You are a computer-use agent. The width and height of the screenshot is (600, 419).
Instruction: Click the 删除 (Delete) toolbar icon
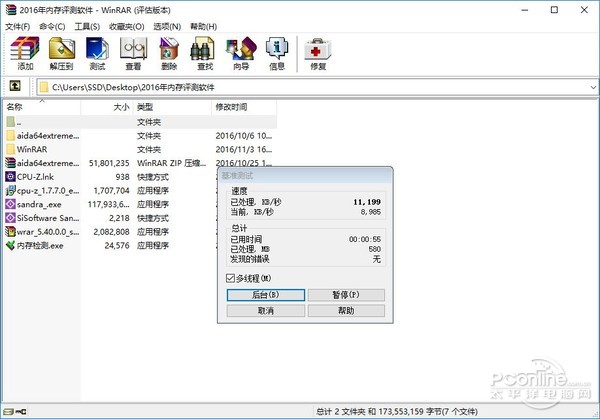(169, 54)
